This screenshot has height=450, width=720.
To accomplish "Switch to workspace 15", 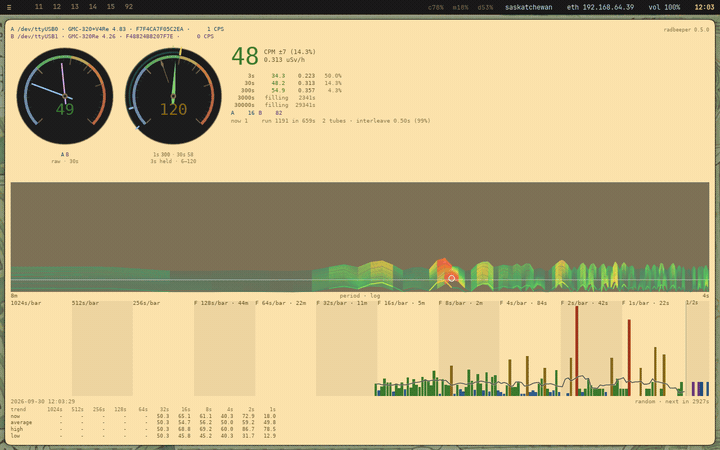I will [x=111, y=7].
